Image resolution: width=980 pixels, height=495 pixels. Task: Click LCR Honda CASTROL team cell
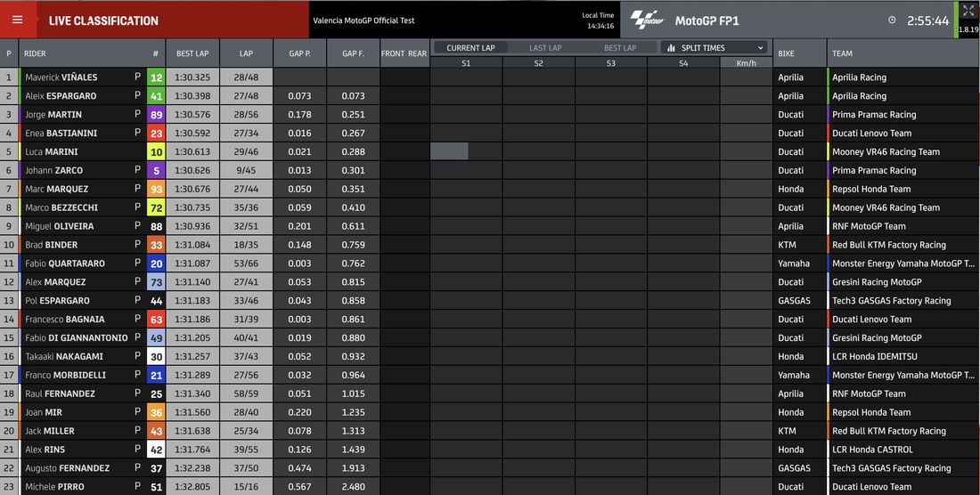point(872,450)
